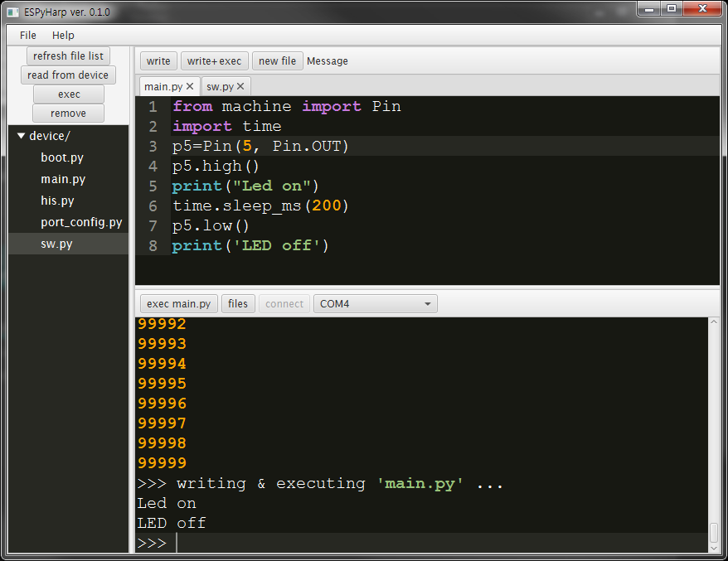Click line 3 p5=Pin(5, Pin.OUT) code
The height and width of the screenshot is (561, 728).
(x=260, y=146)
